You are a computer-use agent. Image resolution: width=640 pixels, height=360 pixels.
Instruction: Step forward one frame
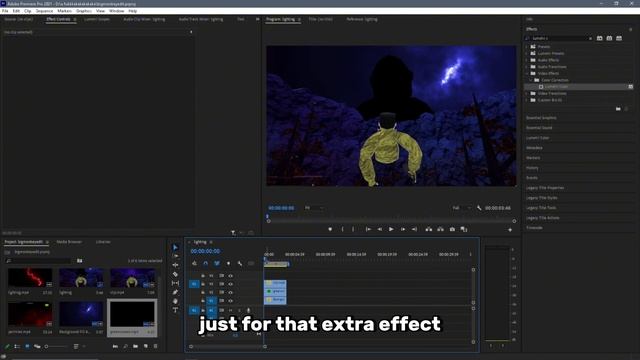403,229
